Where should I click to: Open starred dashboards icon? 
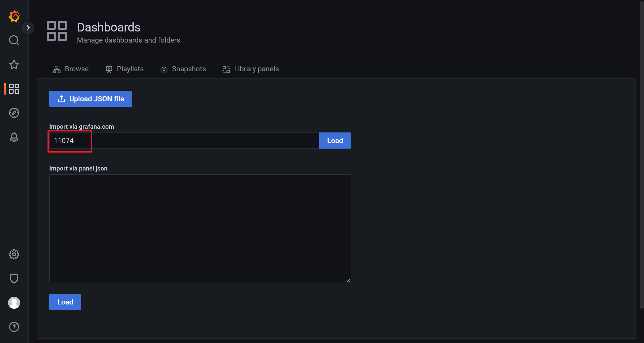pos(14,64)
